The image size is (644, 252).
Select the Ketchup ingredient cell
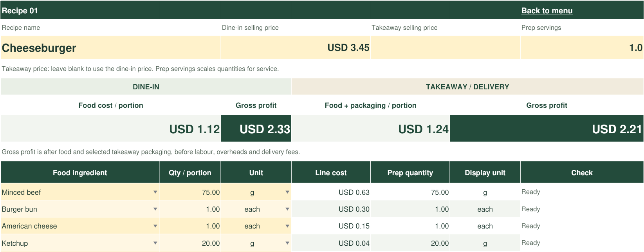point(80,243)
